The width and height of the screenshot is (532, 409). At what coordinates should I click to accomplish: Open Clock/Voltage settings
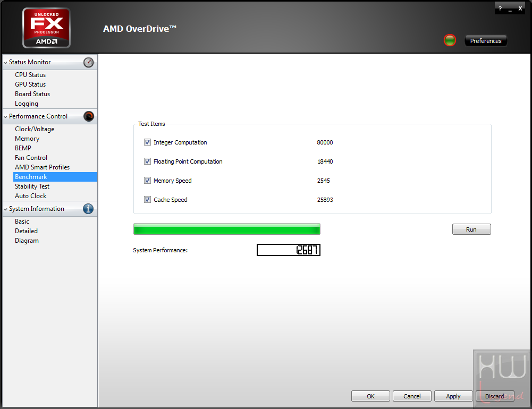35,129
